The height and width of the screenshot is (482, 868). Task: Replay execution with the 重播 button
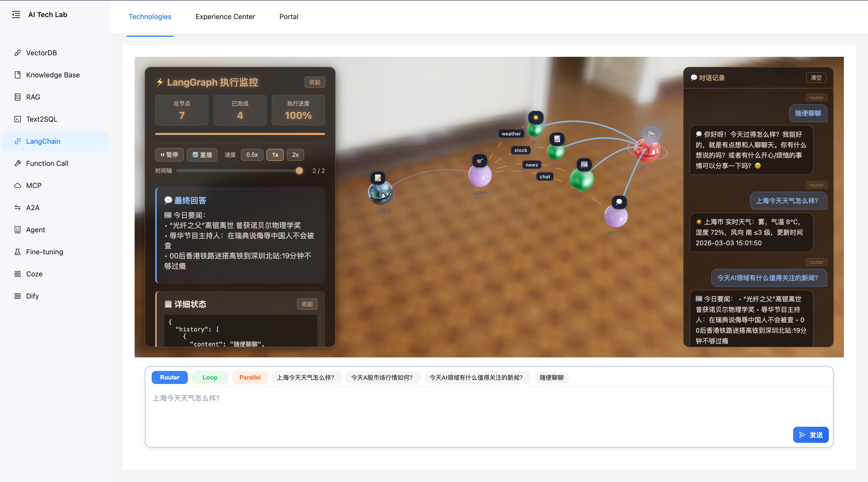tap(202, 155)
